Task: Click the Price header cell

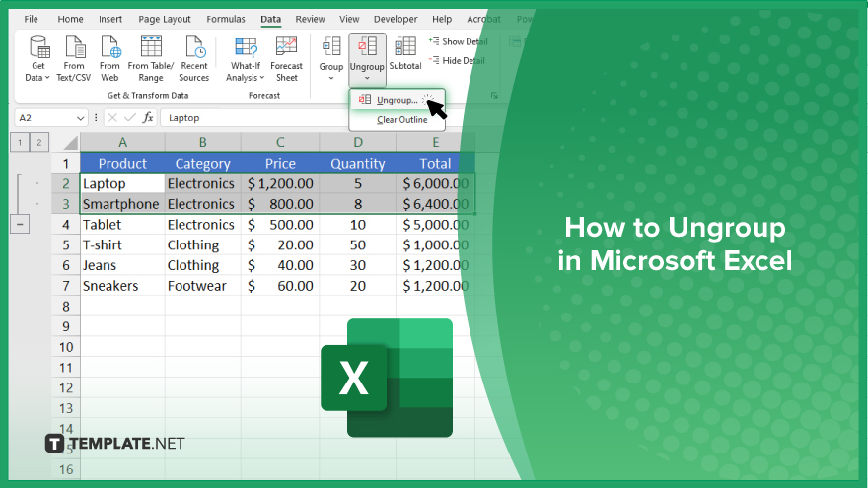Action: [280, 164]
